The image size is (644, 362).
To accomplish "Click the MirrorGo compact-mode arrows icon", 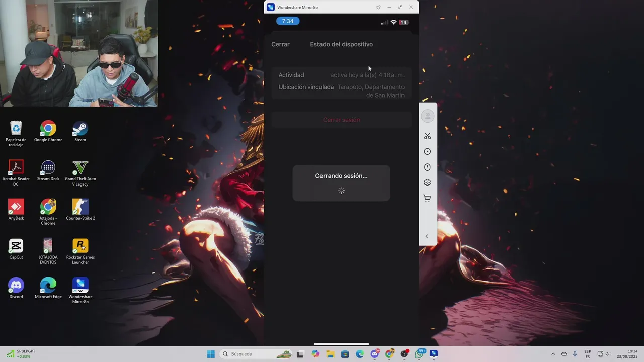I will point(400,8).
